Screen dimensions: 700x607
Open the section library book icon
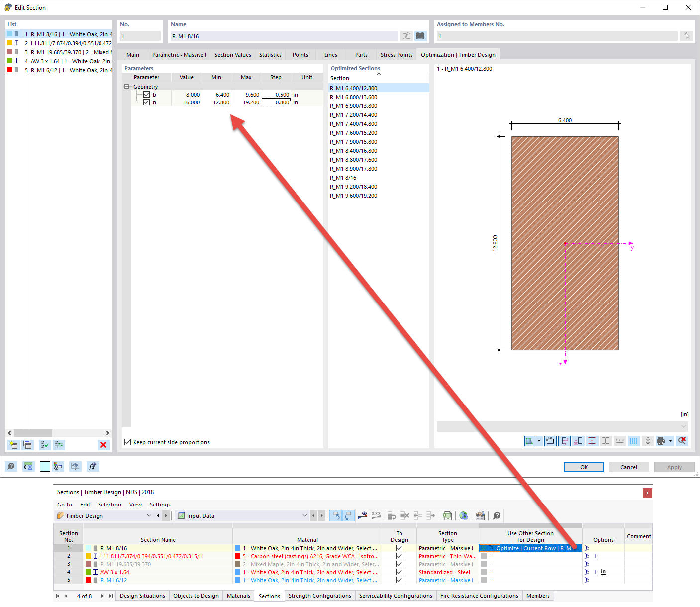(x=421, y=36)
